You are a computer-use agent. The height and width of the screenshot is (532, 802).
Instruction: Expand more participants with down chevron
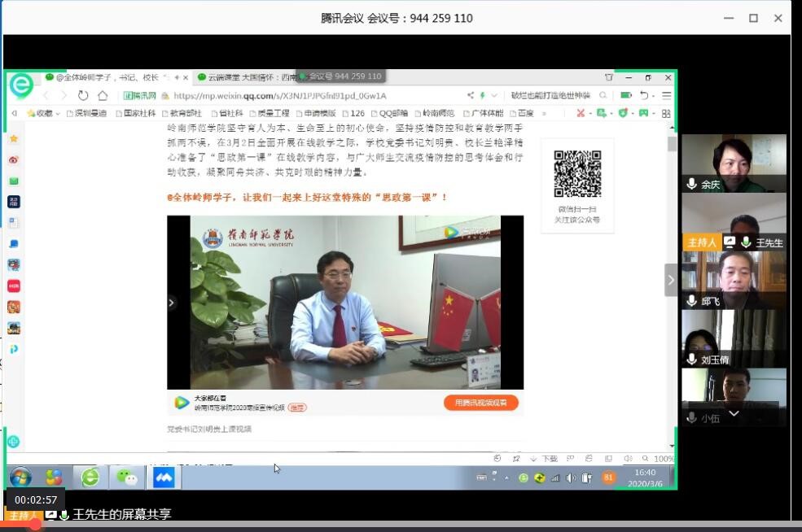click(734, 414)
